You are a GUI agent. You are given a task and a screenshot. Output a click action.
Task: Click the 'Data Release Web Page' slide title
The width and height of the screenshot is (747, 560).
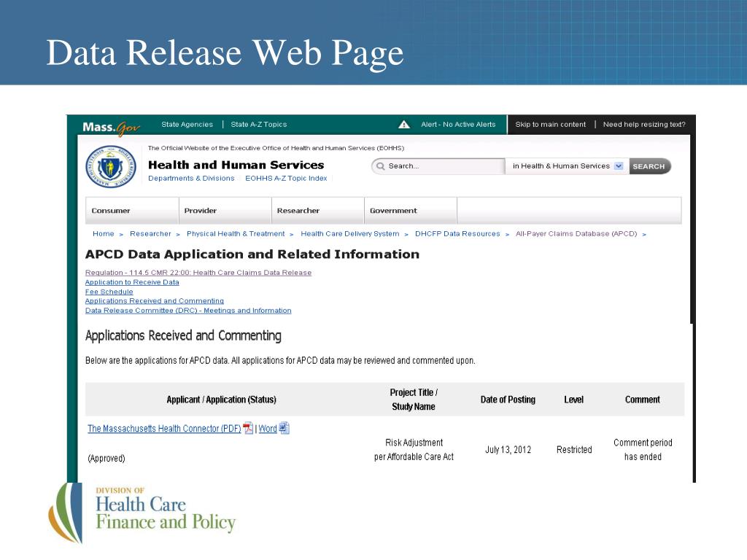click(x=225, y=52)
